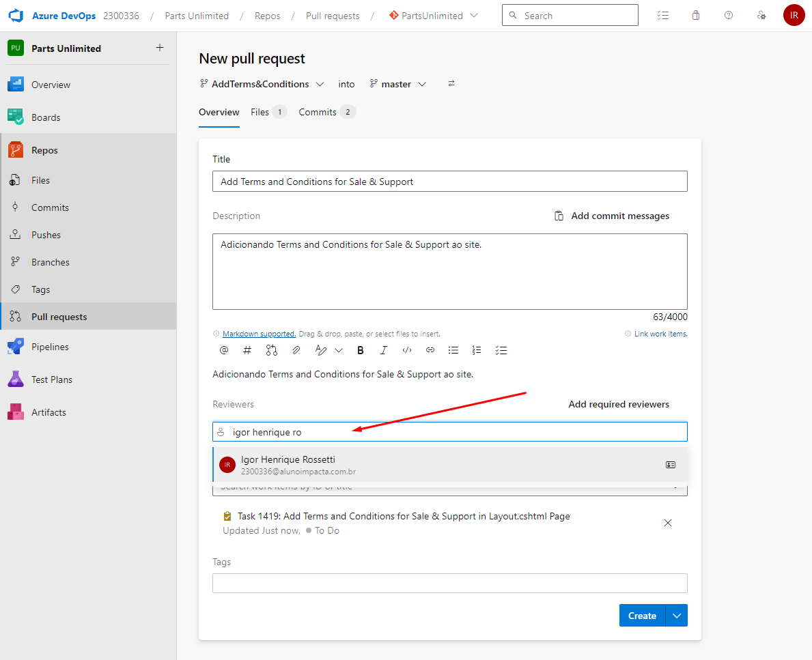Open the Parts Unlimited breadcrumb
This screenshot has height=660, width=812.
tap(197, 16)
